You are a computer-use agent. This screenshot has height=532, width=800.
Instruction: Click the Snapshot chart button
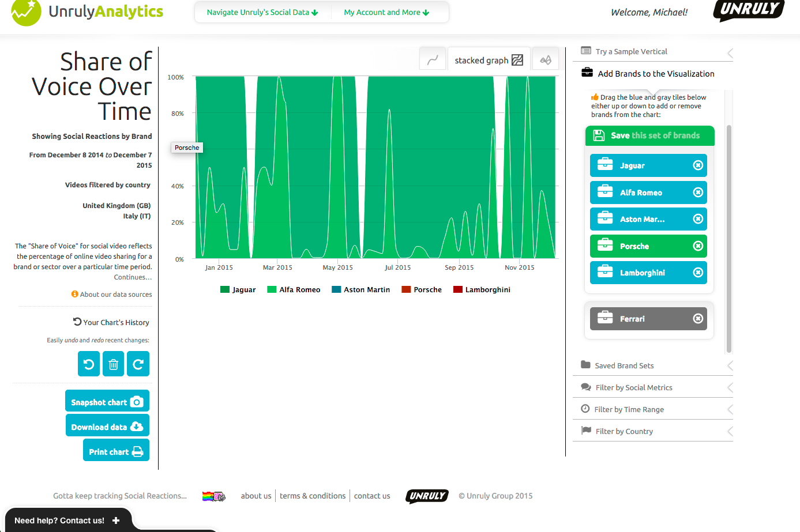[x=107, y=401]
